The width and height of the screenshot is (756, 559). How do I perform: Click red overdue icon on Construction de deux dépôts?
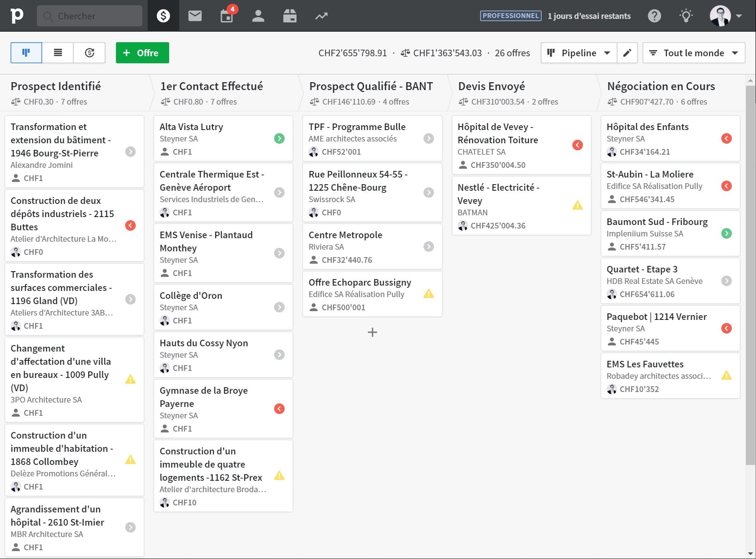pyautogui.click(x=130, y=225)
